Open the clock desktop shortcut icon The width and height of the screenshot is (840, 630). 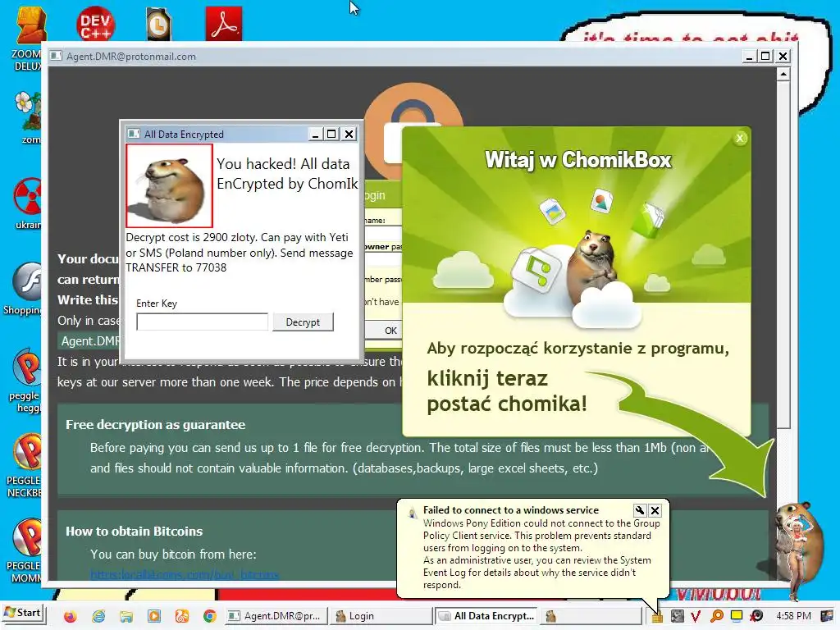(x=158, y=24)
